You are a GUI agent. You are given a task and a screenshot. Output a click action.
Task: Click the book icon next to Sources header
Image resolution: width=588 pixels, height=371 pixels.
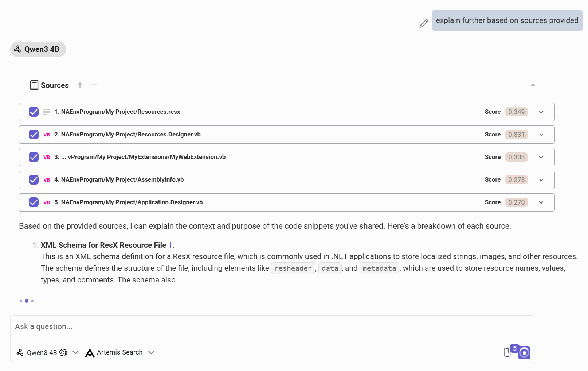(34, 85)
